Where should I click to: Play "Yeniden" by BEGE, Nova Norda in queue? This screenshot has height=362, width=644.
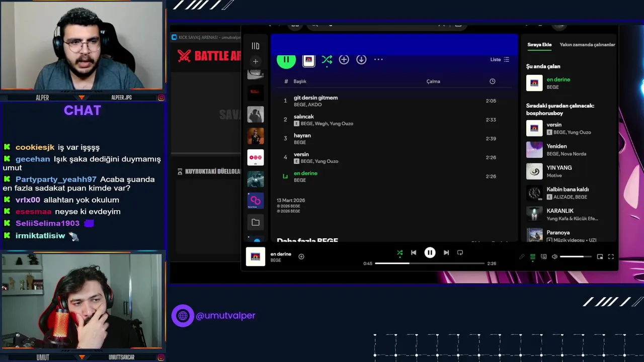click(x=570, y=150)
